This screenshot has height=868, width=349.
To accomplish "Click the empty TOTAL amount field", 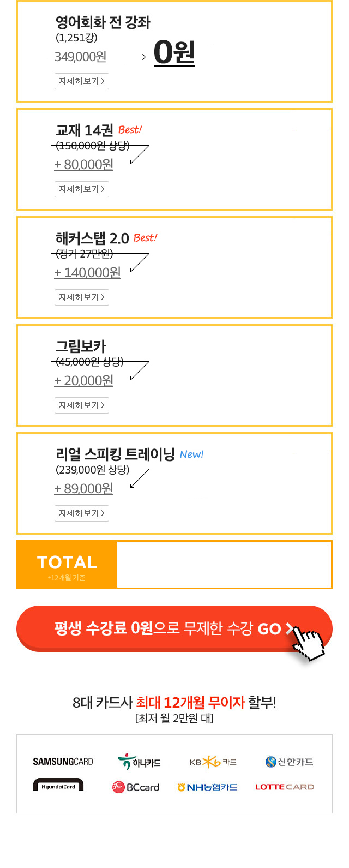I will pos(224,565).
